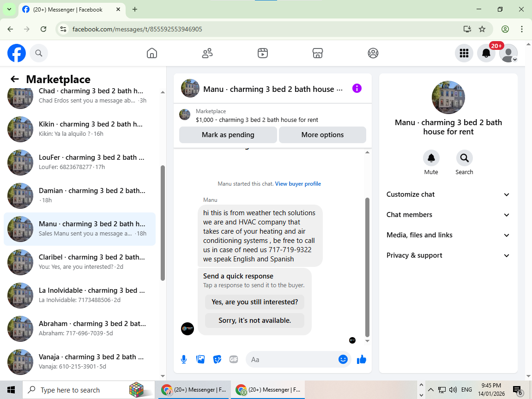
Task: Open the apps grid menu icon
Action: 464,53
